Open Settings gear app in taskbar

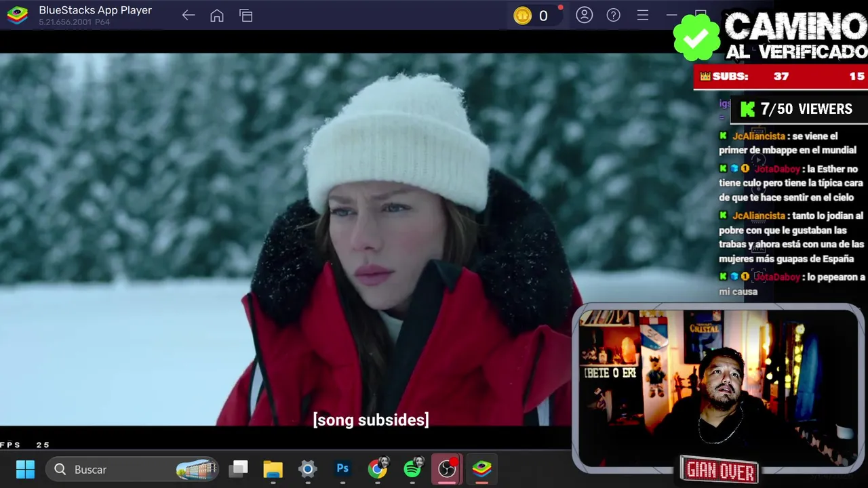(308, 469)
